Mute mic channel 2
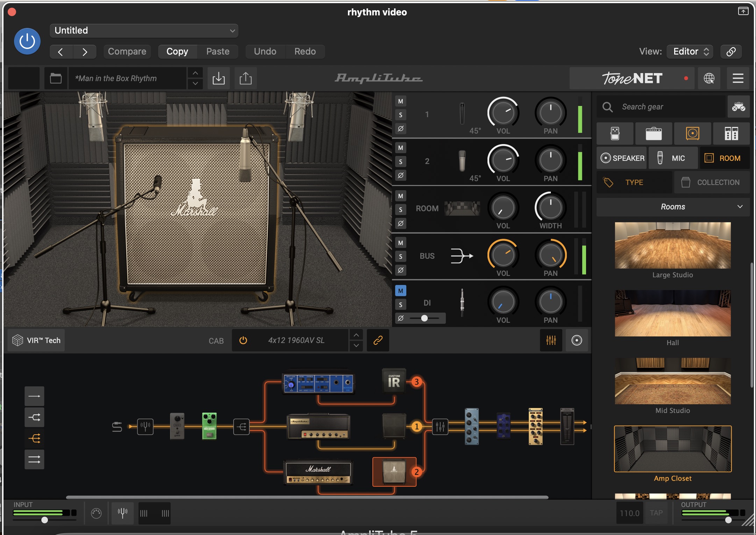Viewport: 756px width, 535px height. (401, 148)
